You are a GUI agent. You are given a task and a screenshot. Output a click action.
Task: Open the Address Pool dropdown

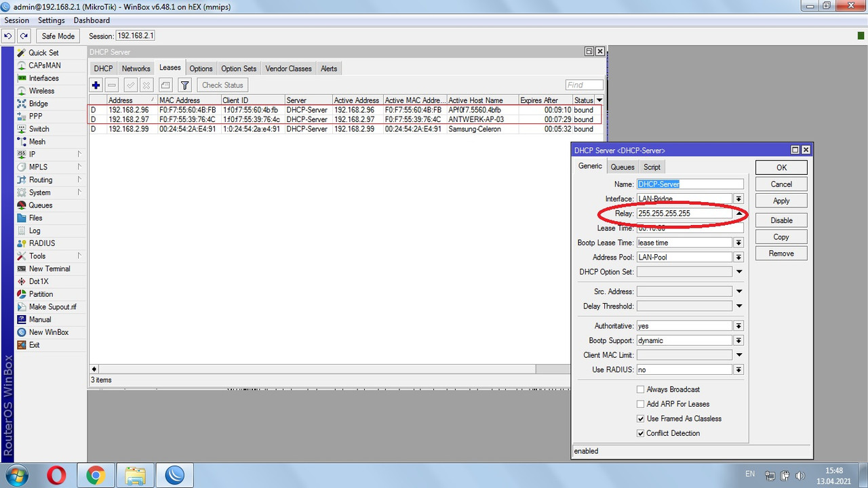[x=738, y=258]
